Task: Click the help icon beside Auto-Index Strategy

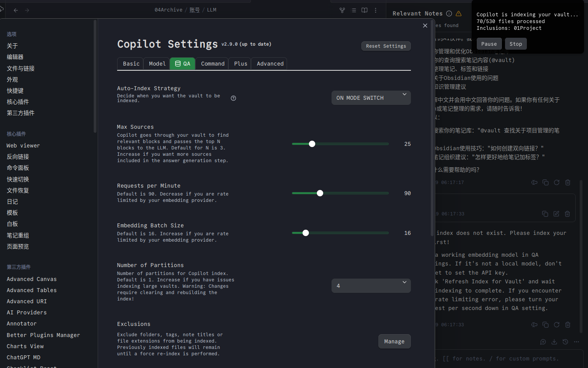Action: [233, 98]
